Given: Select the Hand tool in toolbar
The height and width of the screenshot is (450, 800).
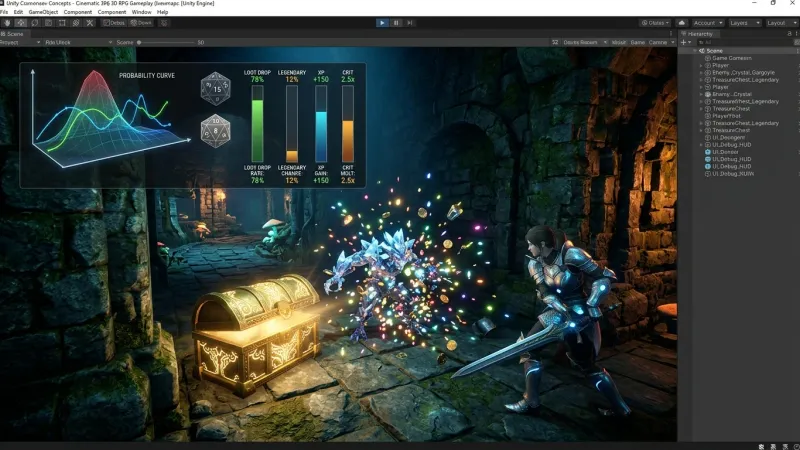Looking at the screenshot, I should tap(7, 23).
